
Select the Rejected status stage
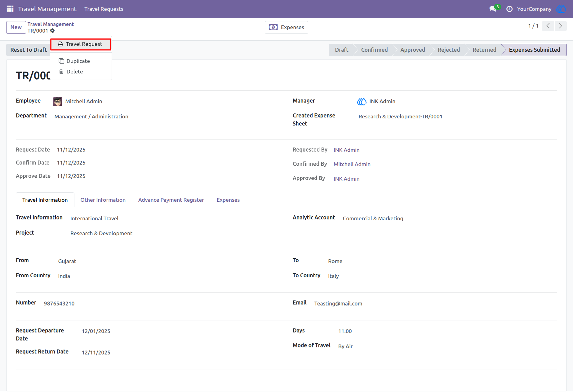click(449, 50)
